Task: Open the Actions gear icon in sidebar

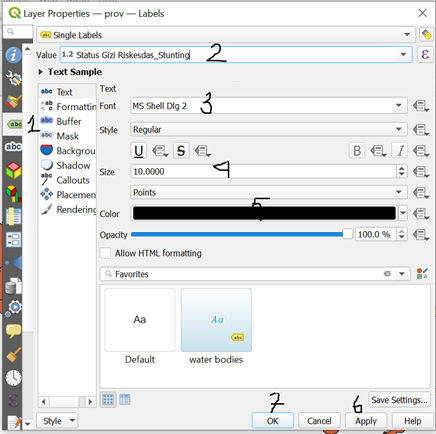Action: (x=13, y=309)
